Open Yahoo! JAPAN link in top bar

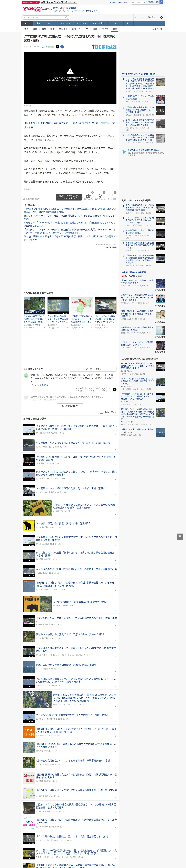(x=116, y=2)
